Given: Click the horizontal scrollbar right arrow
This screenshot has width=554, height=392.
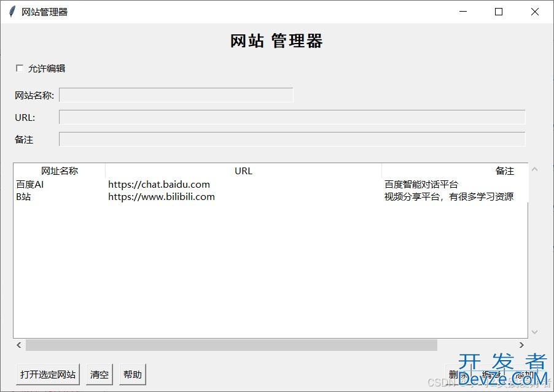Looking at the screenshot, I should pos(522,345).
